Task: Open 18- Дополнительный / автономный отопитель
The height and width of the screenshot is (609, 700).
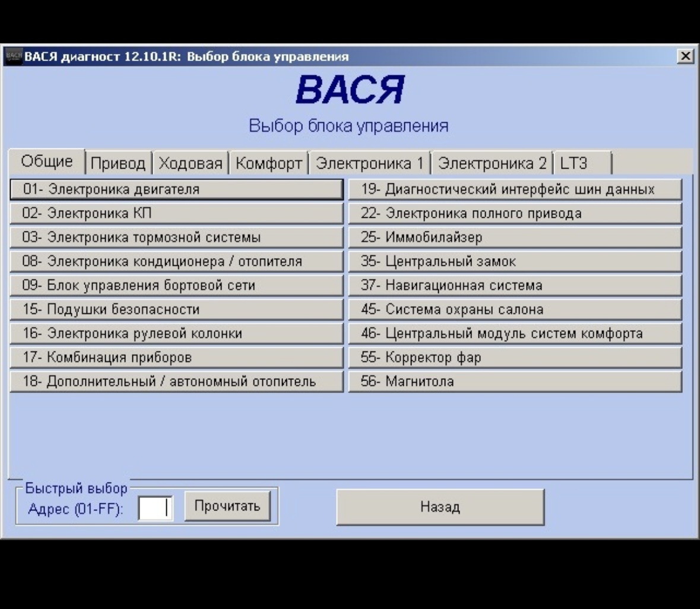Action: tap(177, 382)
